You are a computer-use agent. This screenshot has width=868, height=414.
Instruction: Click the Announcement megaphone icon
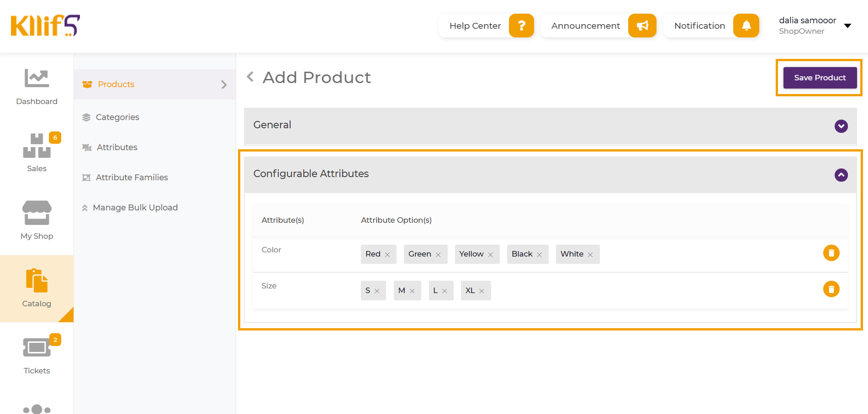coord(642,26)
